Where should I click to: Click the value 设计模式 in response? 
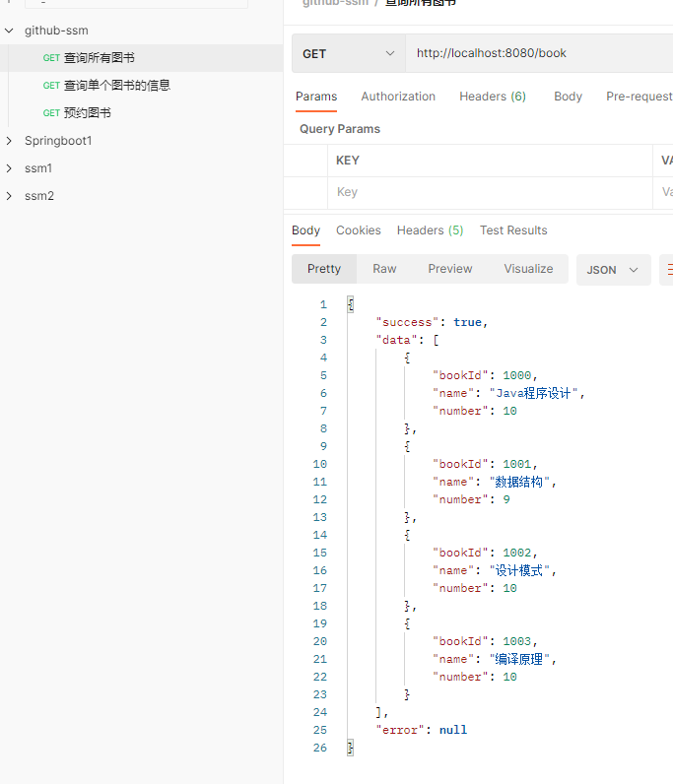(519, 570)
